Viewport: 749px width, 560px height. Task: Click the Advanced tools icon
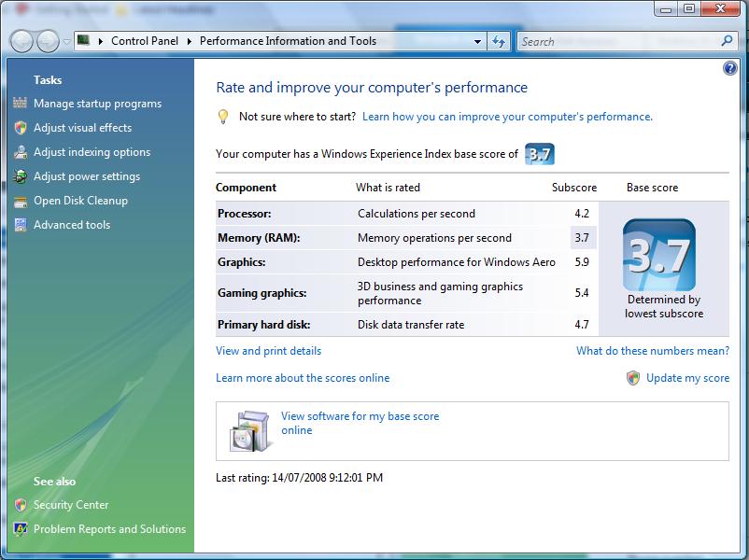(20, 225)
